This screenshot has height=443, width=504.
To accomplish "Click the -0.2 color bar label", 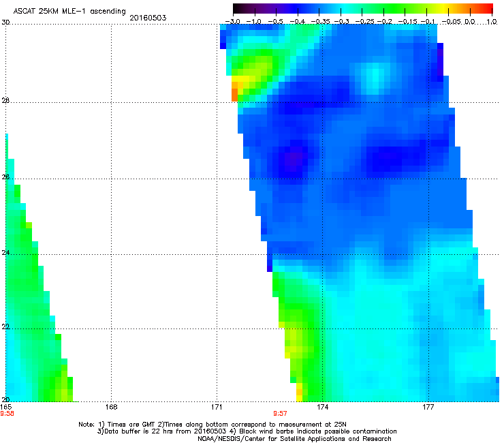I will (385, 22).
